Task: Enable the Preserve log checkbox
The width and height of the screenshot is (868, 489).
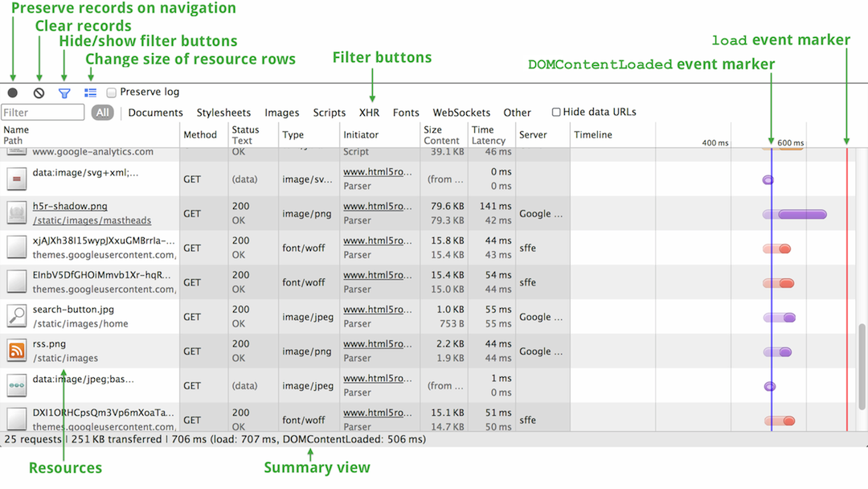Action: tap(110, 92)
